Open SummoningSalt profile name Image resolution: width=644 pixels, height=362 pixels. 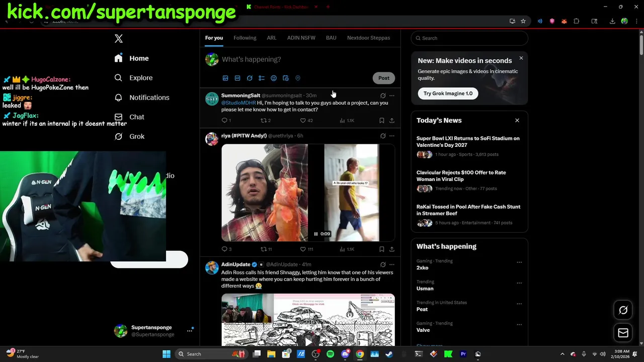coord(240,96)
